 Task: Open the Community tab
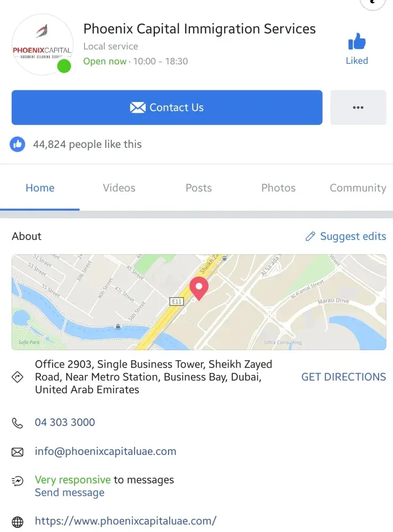click(357, 188)
